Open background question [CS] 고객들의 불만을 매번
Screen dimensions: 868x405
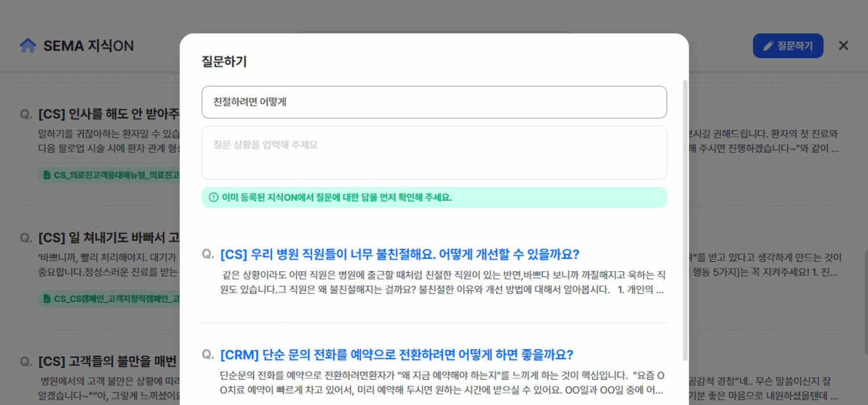(x=108, y=362)
